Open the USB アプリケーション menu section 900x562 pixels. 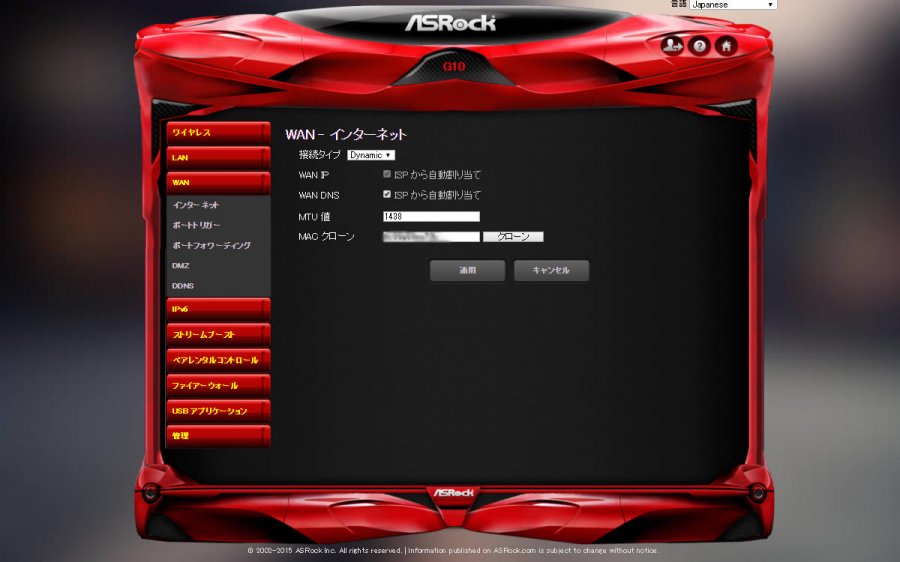click(x=218, y=410)
